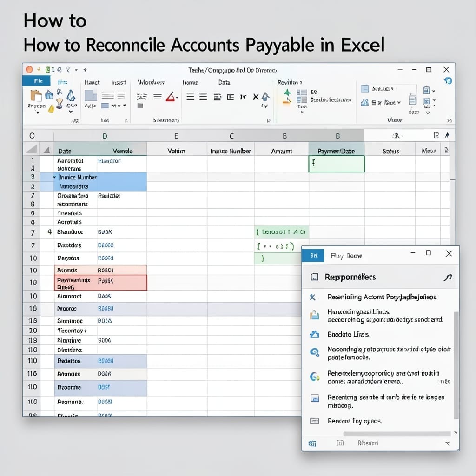The image size is (476, 476).
Task: Click the blue X icon beside Recenioiing Actoms
Action: [x=312, y=297]
